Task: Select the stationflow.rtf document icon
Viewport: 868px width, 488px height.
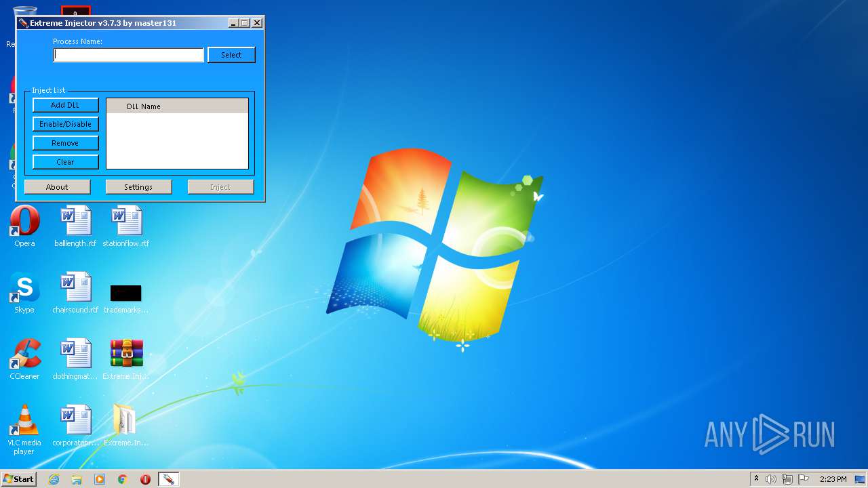Action: (126, 226)
